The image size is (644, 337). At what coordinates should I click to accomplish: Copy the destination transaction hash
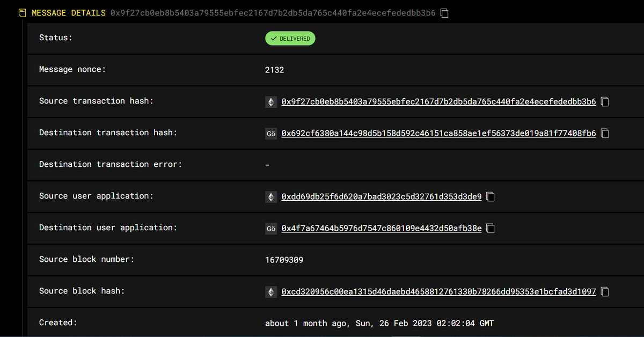click(x=605, y=133)
